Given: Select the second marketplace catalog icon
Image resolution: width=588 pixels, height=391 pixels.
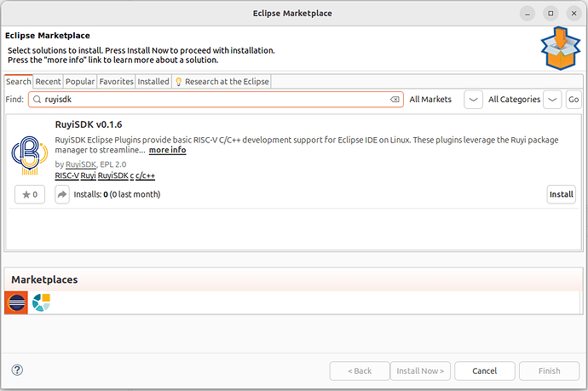Looking at the screenshot, I should click(x=41, y=302).
